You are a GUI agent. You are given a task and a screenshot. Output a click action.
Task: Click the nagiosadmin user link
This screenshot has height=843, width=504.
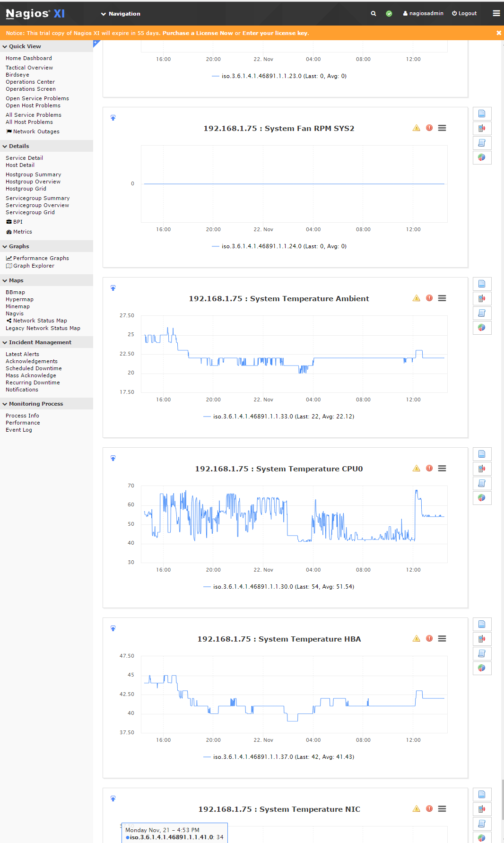pos(423,13)
